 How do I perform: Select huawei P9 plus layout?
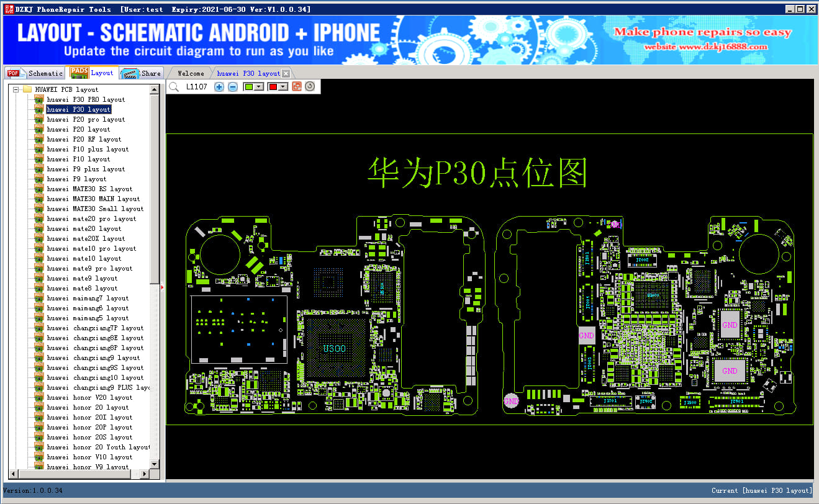click(86, 169)
